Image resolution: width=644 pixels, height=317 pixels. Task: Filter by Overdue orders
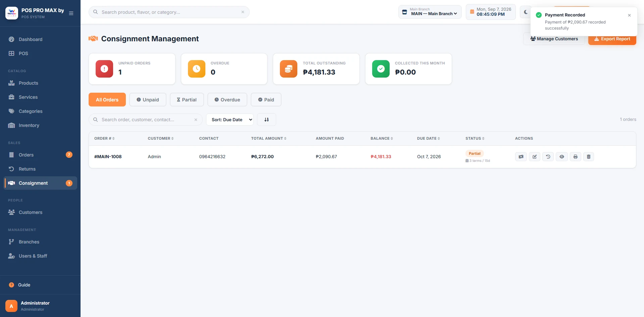click(227, 100)
